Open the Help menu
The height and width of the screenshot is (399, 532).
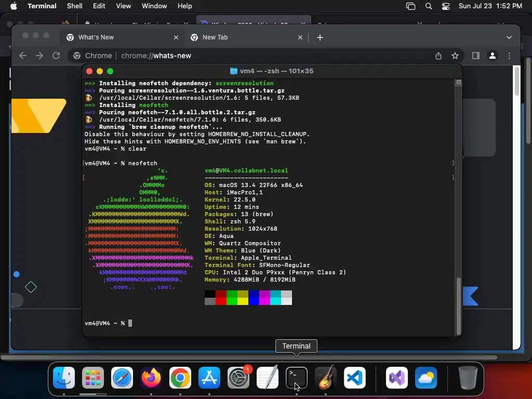point(184,6)
